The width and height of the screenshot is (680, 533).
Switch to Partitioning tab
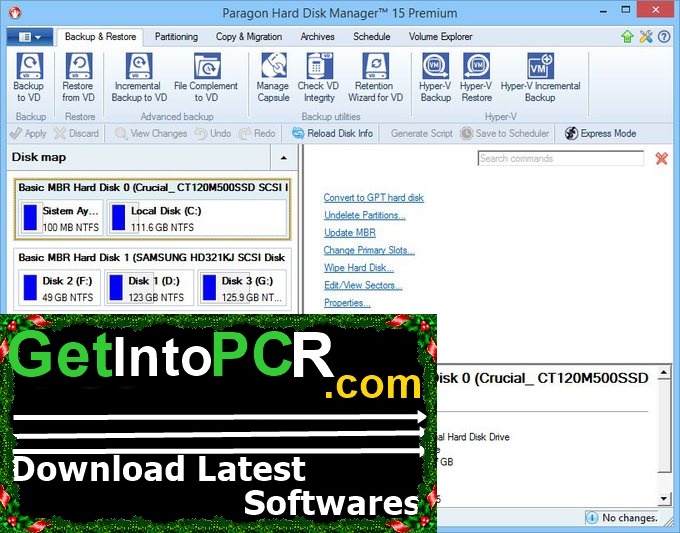pos(176,37)
